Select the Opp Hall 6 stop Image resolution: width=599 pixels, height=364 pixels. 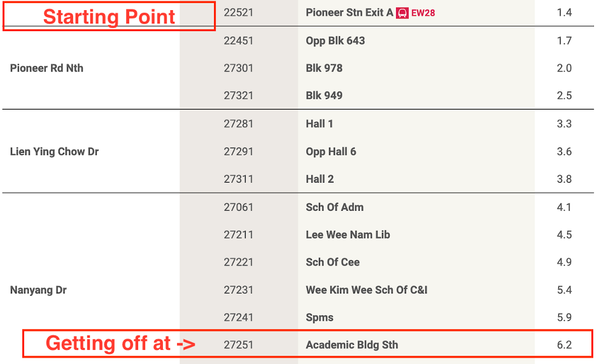(331, 151)
